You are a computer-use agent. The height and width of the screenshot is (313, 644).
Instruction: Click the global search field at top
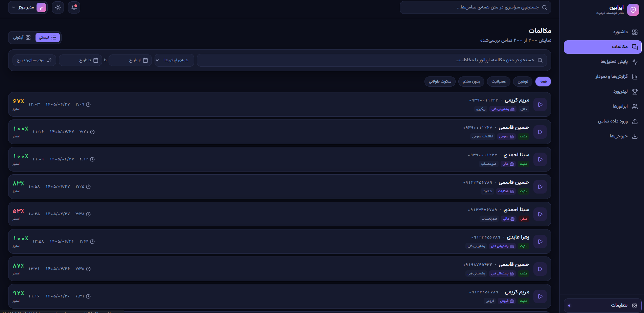click(475, 7)
